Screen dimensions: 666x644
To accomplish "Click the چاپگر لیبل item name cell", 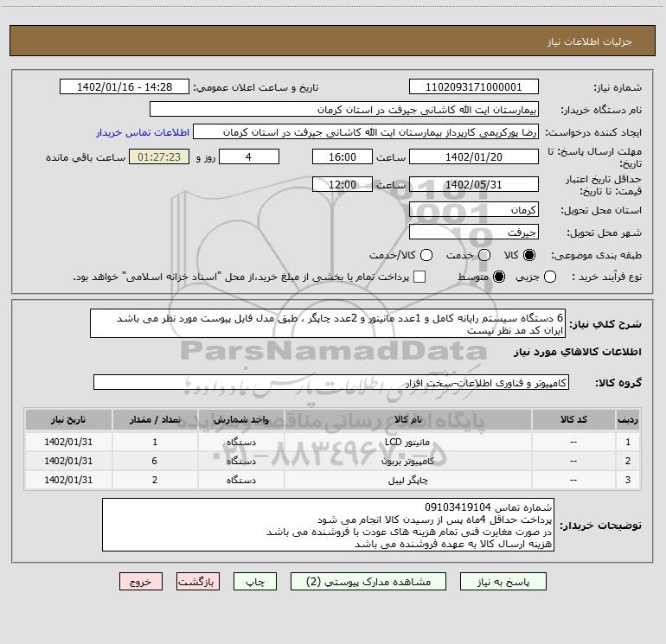I will pyautogui.click(x=407, y=480).
